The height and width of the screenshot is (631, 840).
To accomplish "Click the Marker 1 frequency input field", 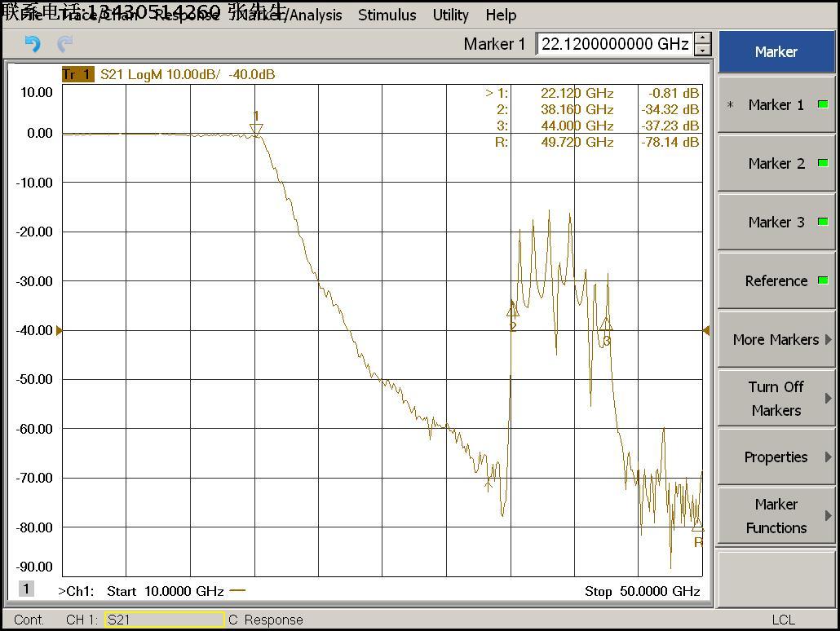I will pyautogui.click(x=614, y=44).
